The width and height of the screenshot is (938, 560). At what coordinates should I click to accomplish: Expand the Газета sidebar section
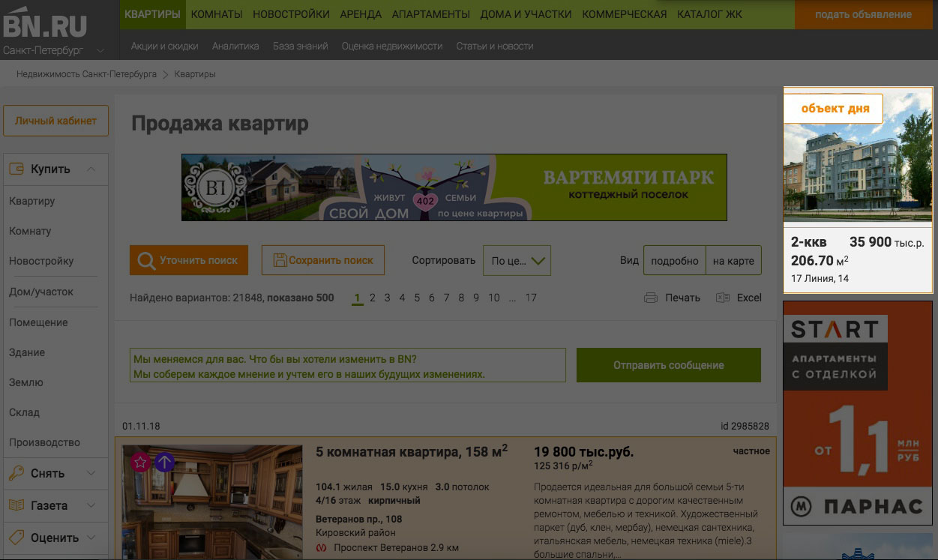point(91,505)
